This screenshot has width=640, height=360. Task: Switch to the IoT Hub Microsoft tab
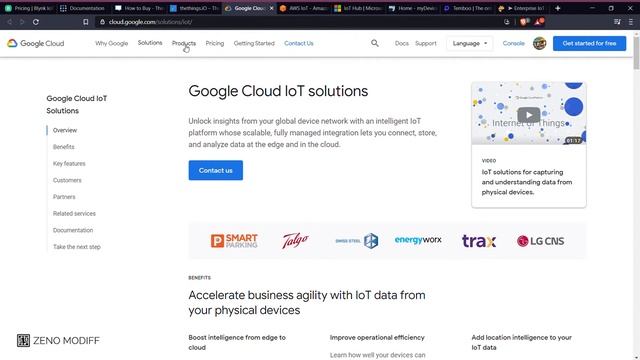(359, 8)
